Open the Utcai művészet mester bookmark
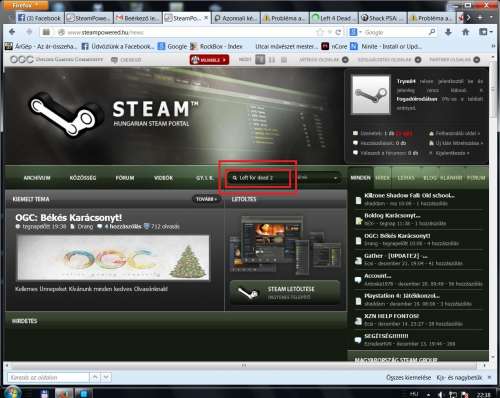The image size is (500, 398). click(x=286, y=46)
